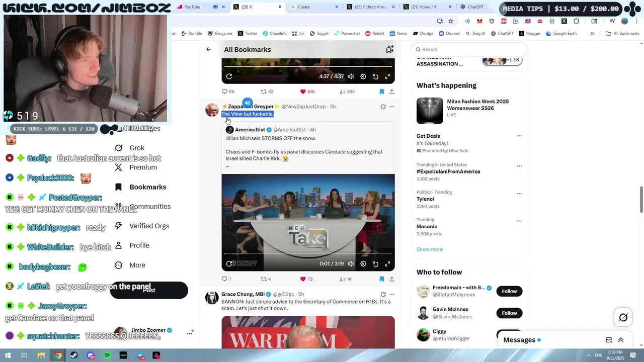Open more options on Zappa Groyper post

[x=392, y=107]
